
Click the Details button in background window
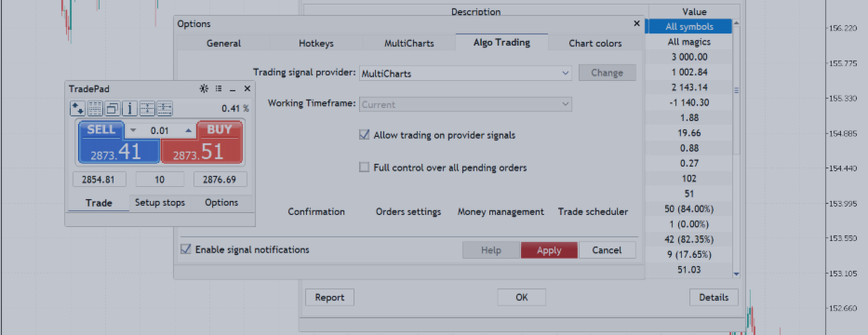[x=714, y=298]
